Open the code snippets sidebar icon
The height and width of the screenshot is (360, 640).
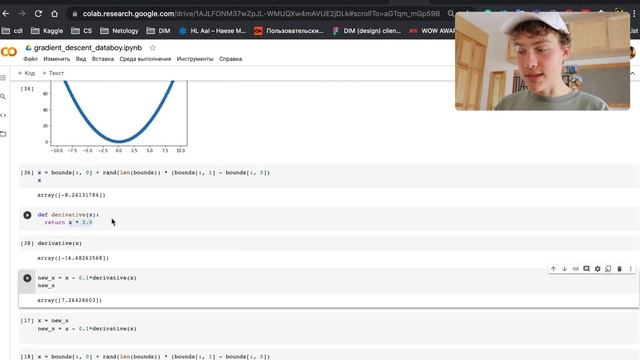[3, 115]
